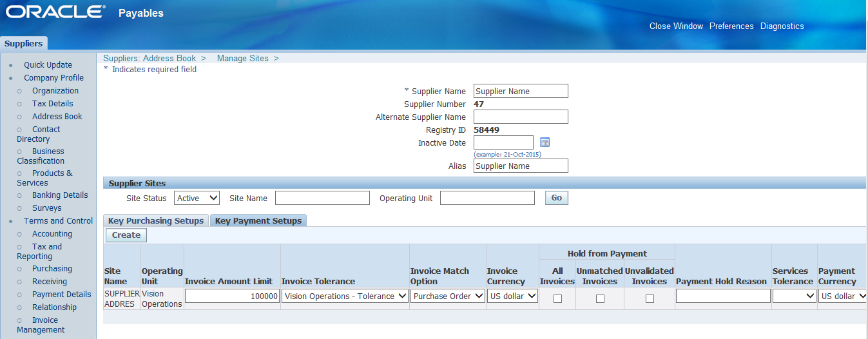Expand the Invoice Tolerance dropdown
The height and width of the screenshot is (339, 868).
pyautogui.click(x=345, y=296)
